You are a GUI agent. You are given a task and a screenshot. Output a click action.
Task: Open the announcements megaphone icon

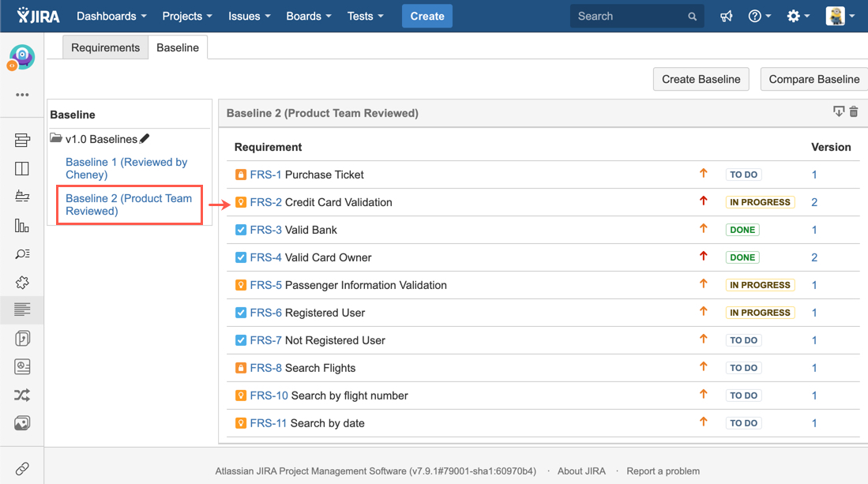coord(726,17)
